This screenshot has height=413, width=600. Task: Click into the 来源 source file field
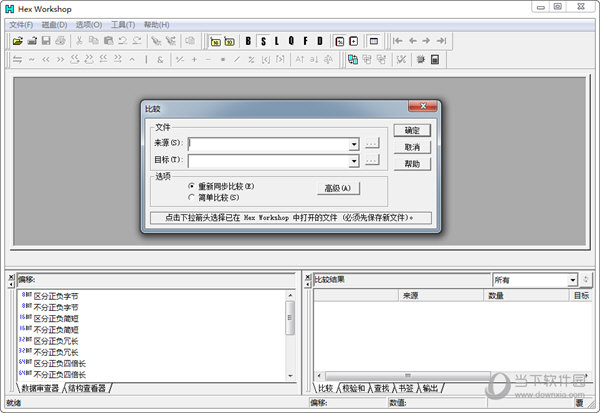(x=269, y=144)
